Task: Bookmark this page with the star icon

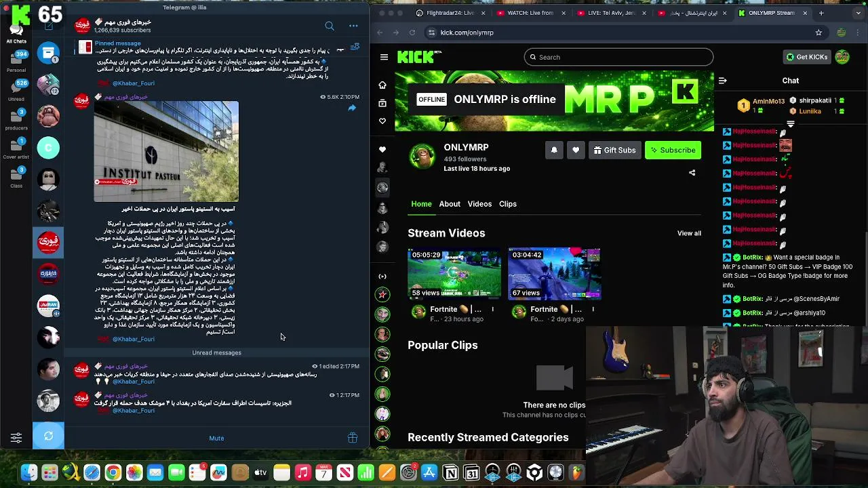Action: (x=818, y=33)
